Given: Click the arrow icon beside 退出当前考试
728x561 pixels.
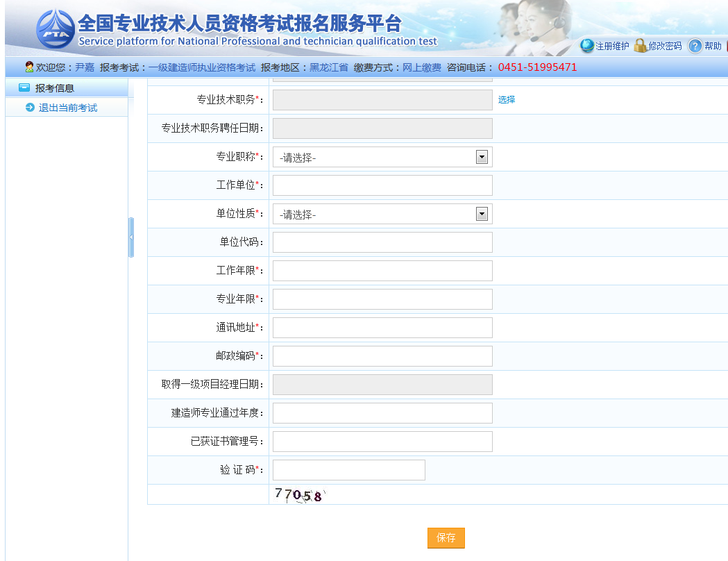Looking at the screenshot, I should (x=30, y=108).
